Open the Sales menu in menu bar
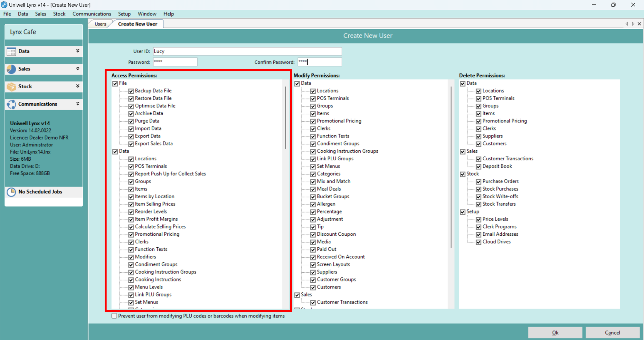Viewport: 644px width, 340px height. (41, 14)
